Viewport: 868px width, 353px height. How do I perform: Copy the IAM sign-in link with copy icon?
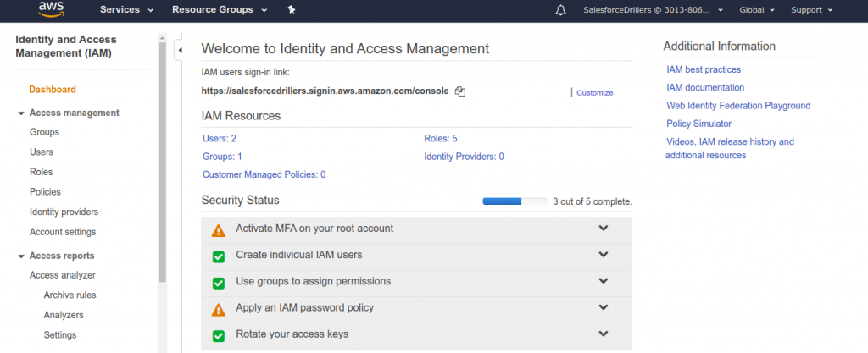tap(460, 91)
